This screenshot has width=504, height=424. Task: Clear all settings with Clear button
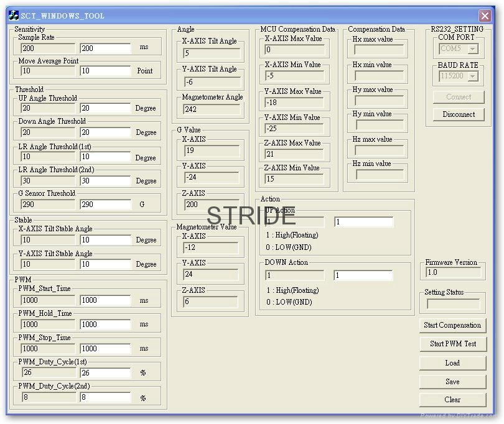(452, 400)
